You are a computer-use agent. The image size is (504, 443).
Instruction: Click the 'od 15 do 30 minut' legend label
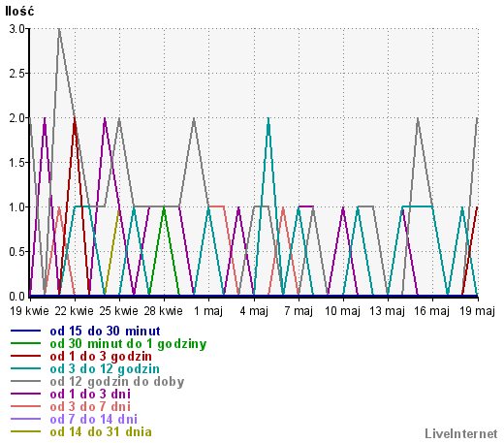pyautogui.click(x=105, y=332)
